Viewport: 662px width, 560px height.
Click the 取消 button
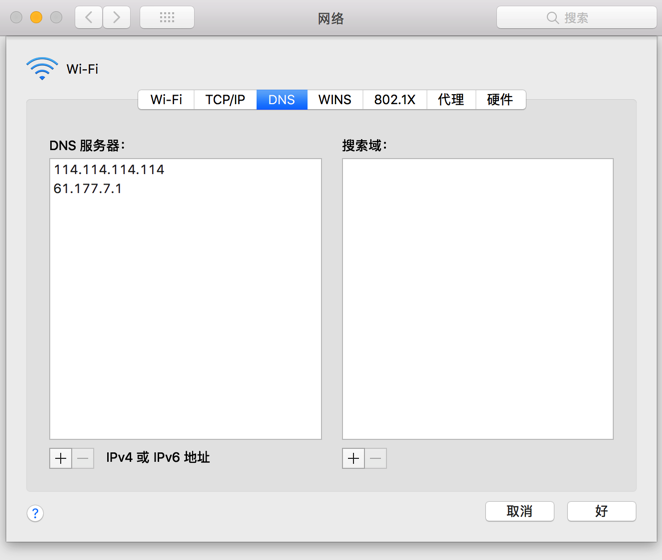[x=520, y=511]
